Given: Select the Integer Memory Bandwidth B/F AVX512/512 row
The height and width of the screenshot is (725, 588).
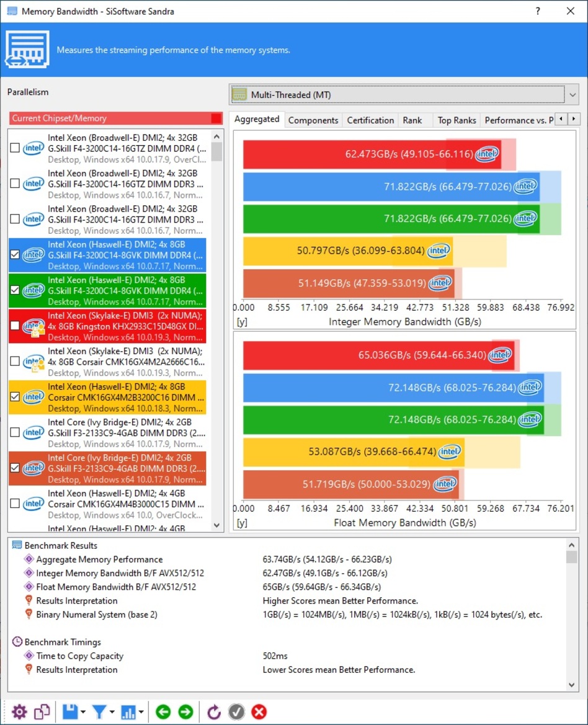Looking at the screenshot, I should pyautogui.click(x=288, y=573).
